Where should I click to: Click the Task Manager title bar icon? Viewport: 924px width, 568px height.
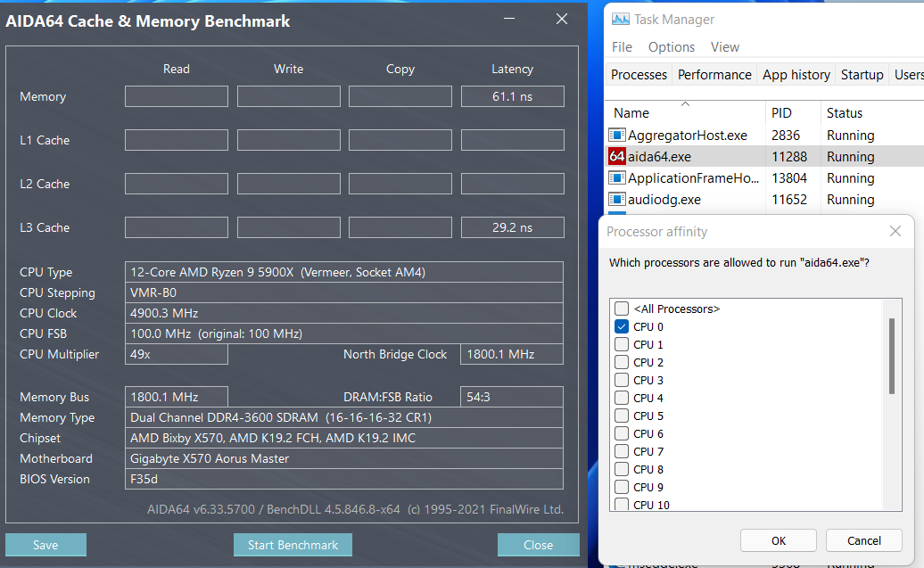tap(620, 19)
